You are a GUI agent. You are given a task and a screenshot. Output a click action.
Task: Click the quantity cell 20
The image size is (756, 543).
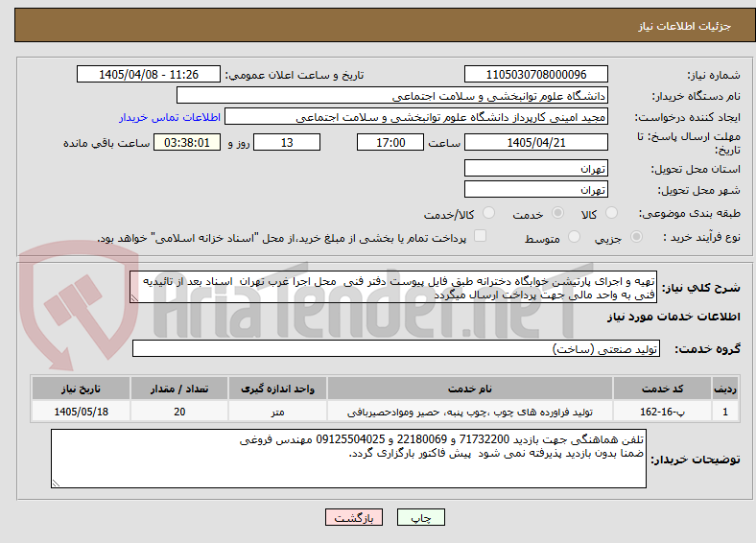click(179, 412)
